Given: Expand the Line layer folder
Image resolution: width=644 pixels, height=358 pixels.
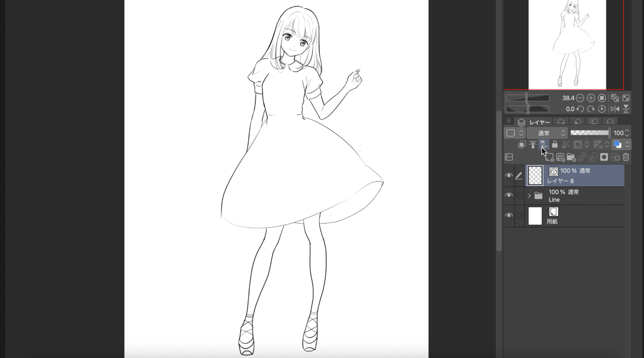Looking at the screenshot, I should coord(529,196).
